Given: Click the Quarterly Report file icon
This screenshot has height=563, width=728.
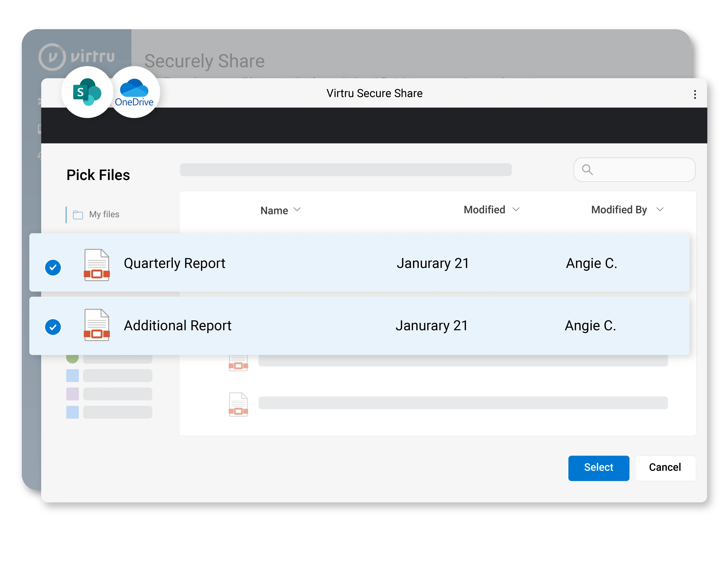Looking at the screenshot, I should (x=97, y=265).
